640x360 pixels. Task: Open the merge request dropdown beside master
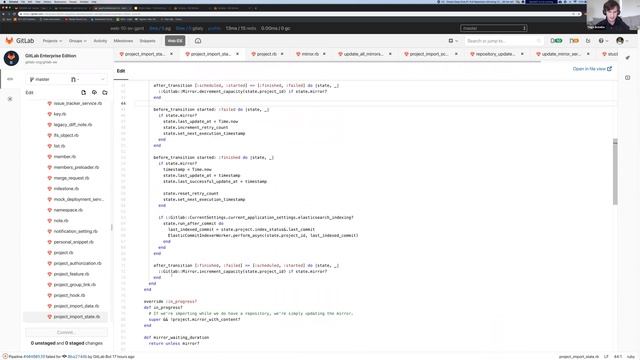click(88, 79)
